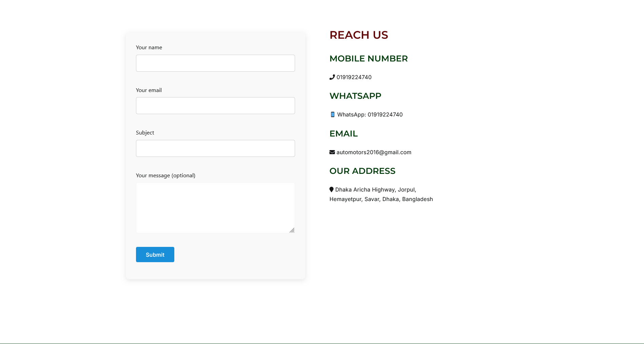Focus the Your name input field

coord(215,63)
